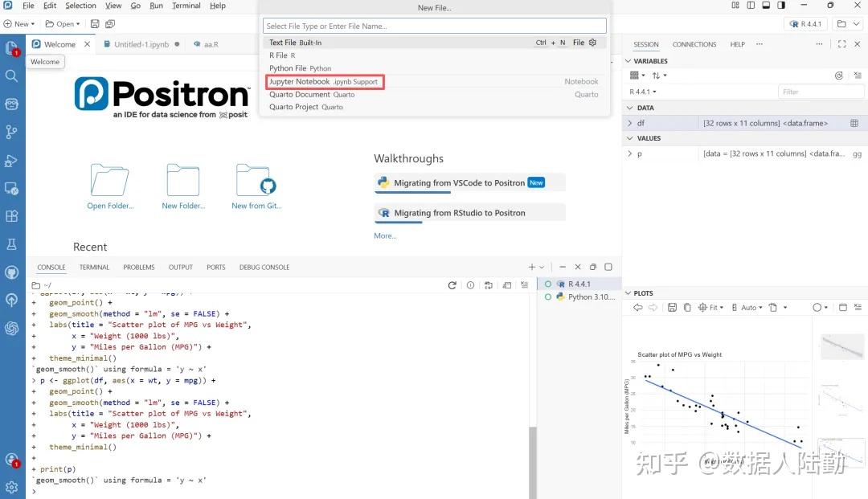The image size is (868, 499).
Task: Save the current plot
Action: click(672, 308)
